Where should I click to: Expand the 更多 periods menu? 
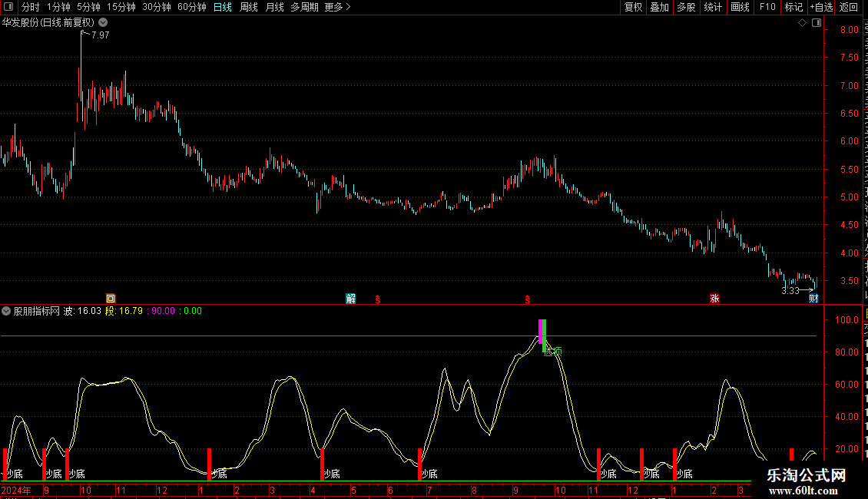tap(337, 7)
